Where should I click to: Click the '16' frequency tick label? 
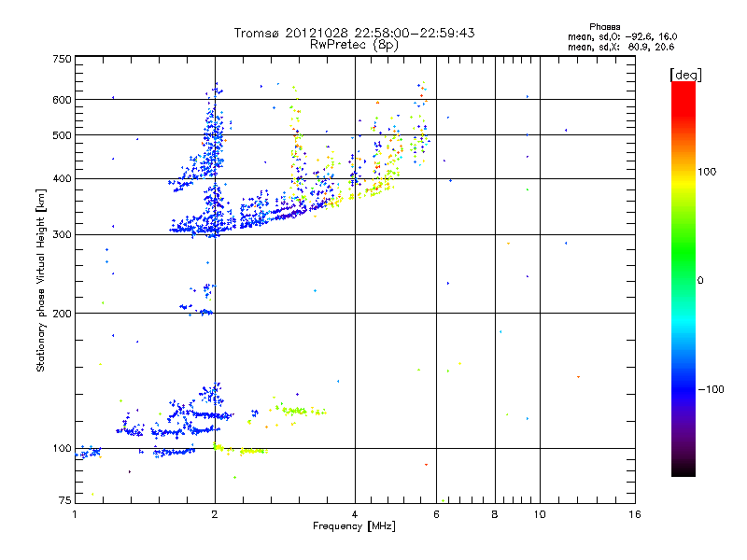pyautogui.click(x=635, y=514)
